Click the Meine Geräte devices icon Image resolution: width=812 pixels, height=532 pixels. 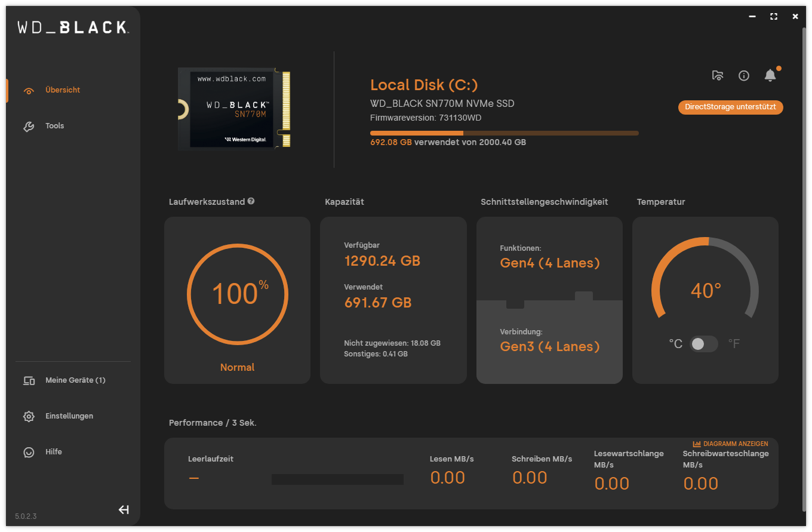pyautogui.click(x=29, y=380)
